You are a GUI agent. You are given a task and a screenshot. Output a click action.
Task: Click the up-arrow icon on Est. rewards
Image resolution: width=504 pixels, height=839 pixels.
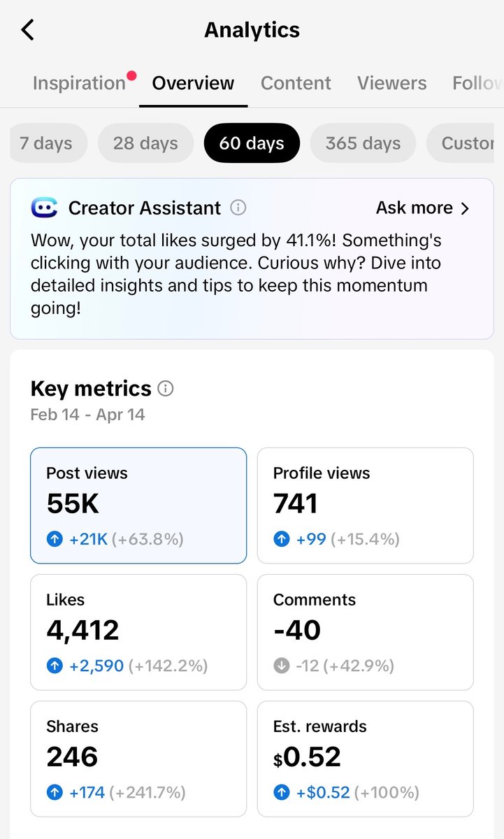[x=281, y=792]
